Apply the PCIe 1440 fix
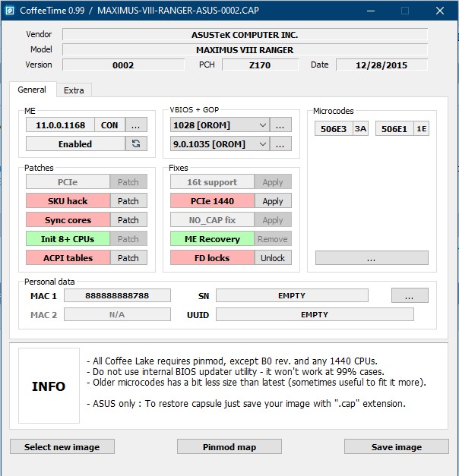The image size is (459, 476). coord(273,200)
